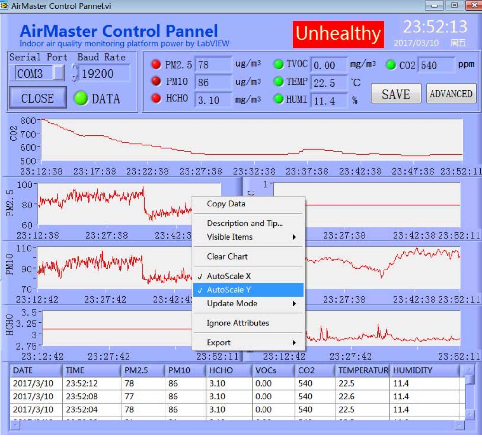This screenshot has height=448, width=482.
Task: Click the PM2.5 red status LED
Action: tap(156, 64)
